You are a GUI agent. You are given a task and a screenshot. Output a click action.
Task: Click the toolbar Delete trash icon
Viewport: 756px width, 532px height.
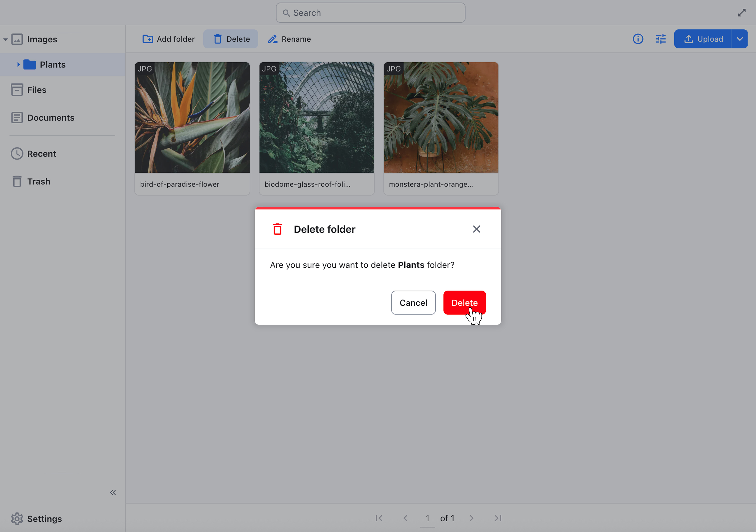(x=218, y=39)
